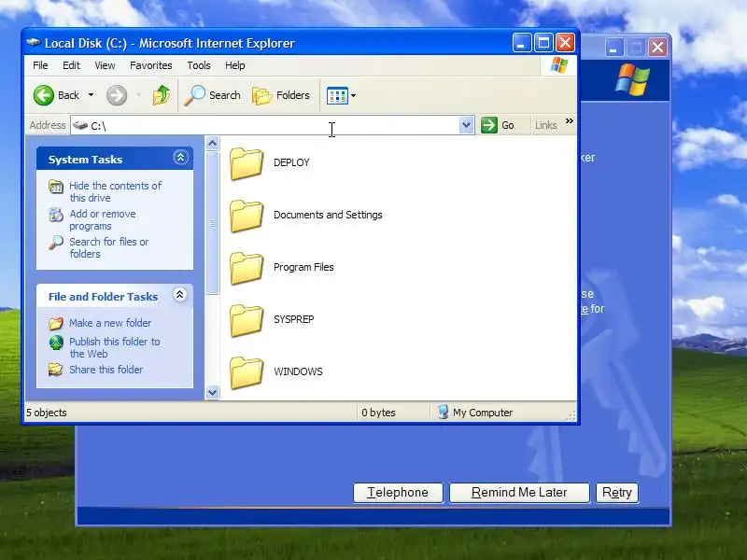Screen dimensions: 747x560
Task: Open the Tools menu
Action: click(x=199, y=65)
